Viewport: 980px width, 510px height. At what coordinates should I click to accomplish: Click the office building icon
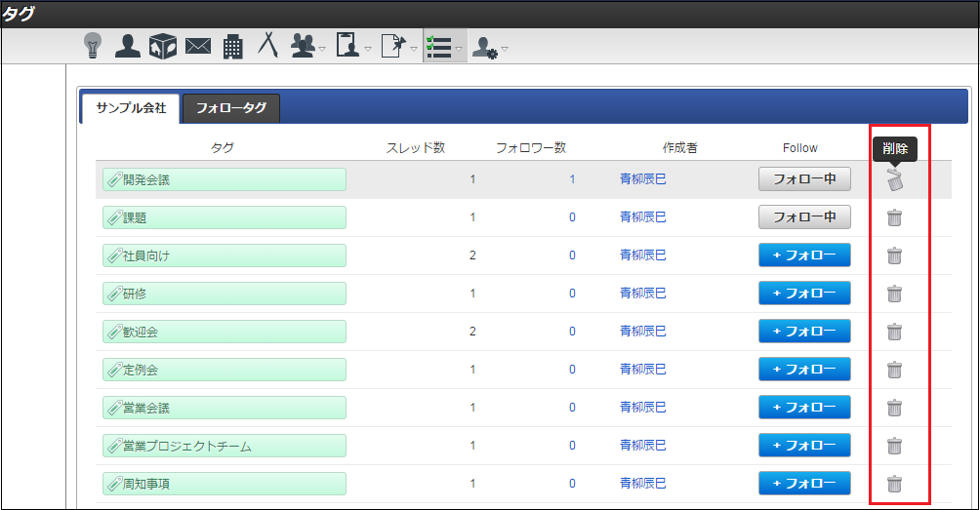point(233,46)
